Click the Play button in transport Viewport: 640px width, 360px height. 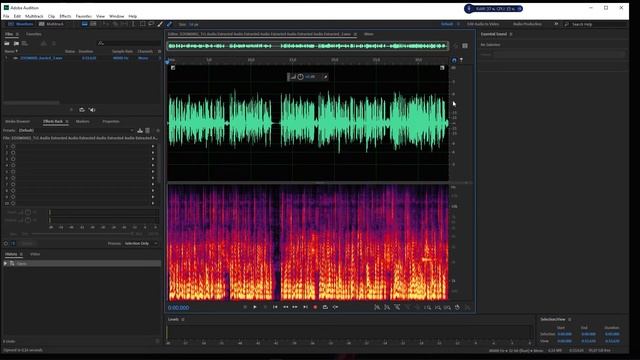pyautogui.click(x=255, y=307)
